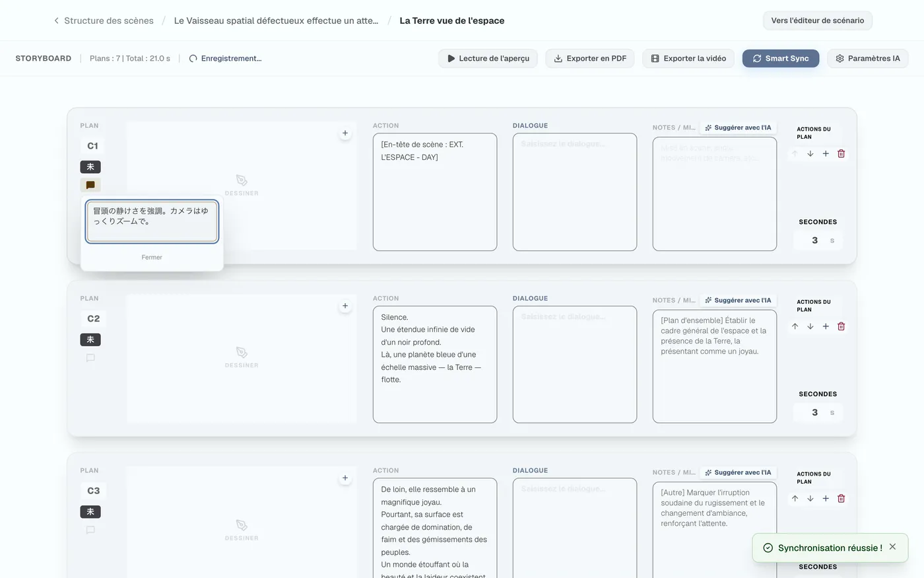This screenshot has height=578, width=924.
Task: Add a plan after C1 with plus icon
Action: coord(826,154)
